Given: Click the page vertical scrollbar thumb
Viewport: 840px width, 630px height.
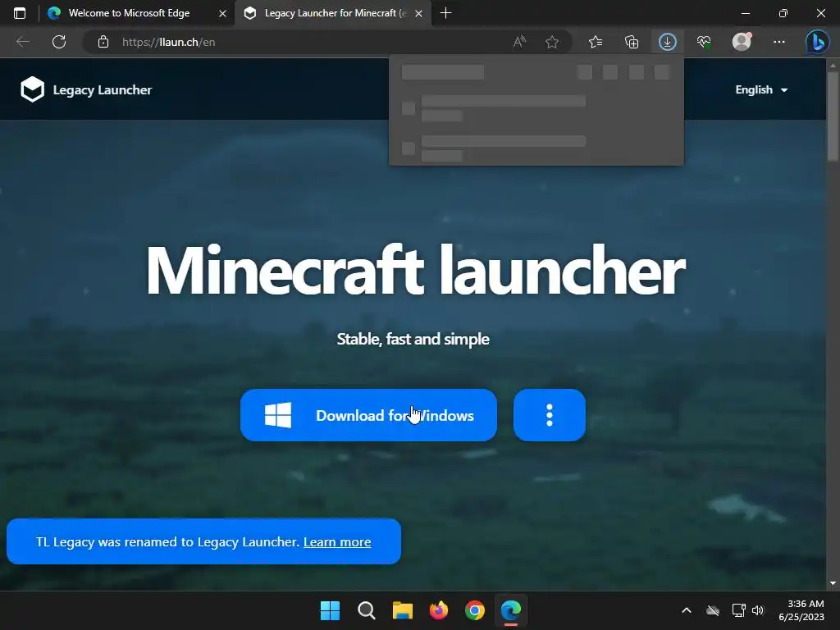Looking at the screenshot, I should coord(833,116).
